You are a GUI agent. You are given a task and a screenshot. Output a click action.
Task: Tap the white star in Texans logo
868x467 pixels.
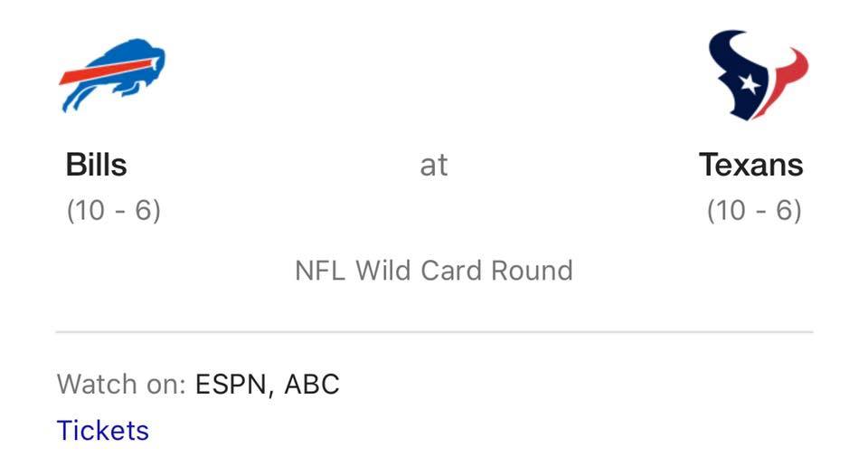tap(749, 84)
